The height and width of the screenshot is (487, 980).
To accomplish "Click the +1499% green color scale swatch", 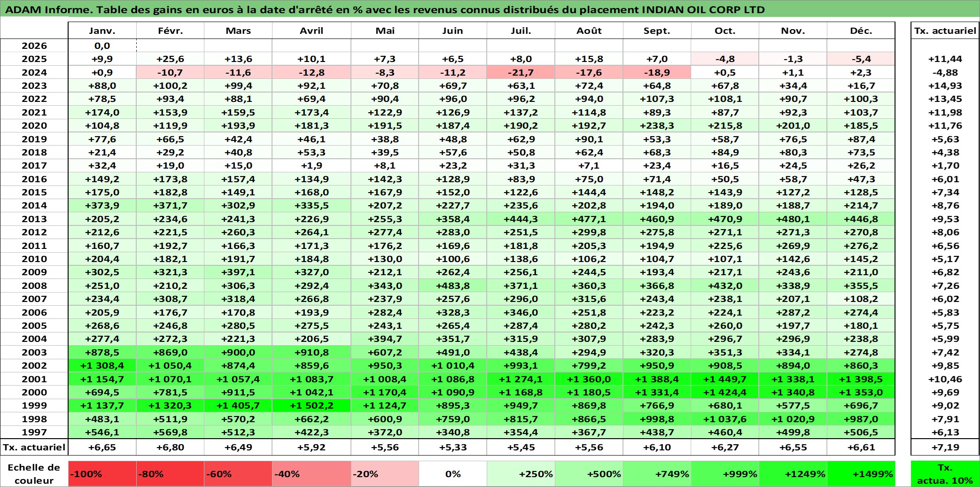I will tap(861, 473).
